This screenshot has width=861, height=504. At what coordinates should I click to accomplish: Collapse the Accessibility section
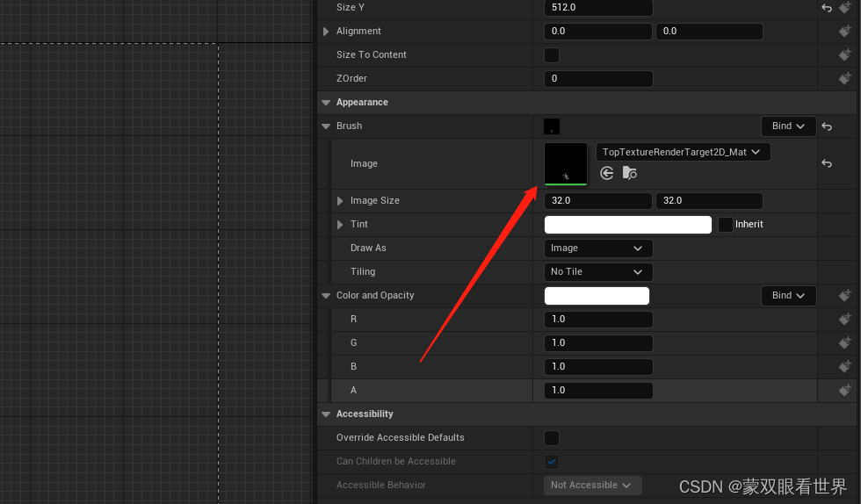click(x=326, y=414)
